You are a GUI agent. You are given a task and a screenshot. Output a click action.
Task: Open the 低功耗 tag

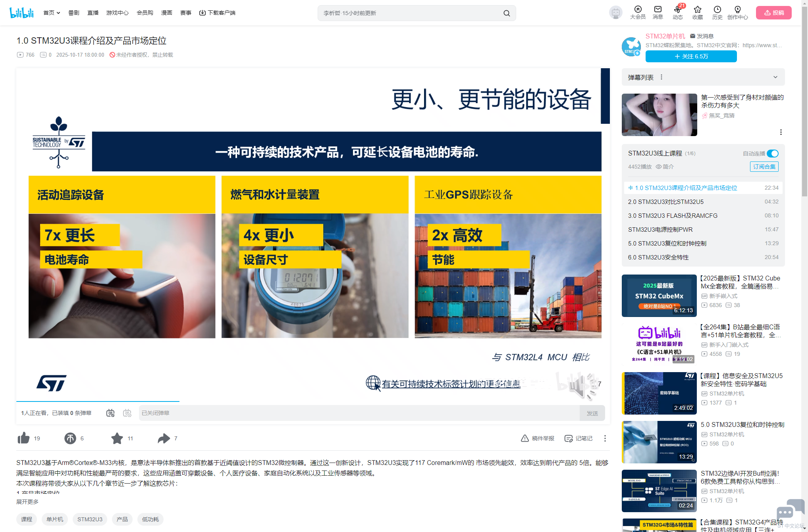pyautogui.click(x=150, y=519)
